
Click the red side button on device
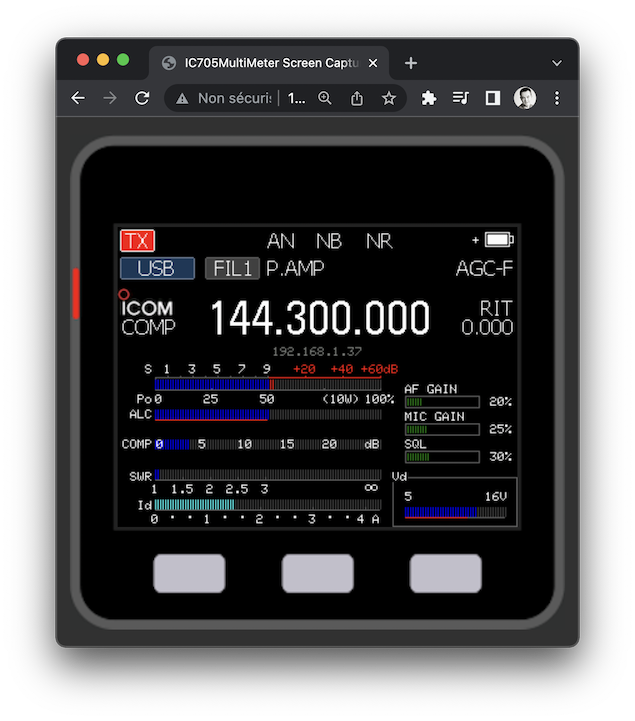76,293
